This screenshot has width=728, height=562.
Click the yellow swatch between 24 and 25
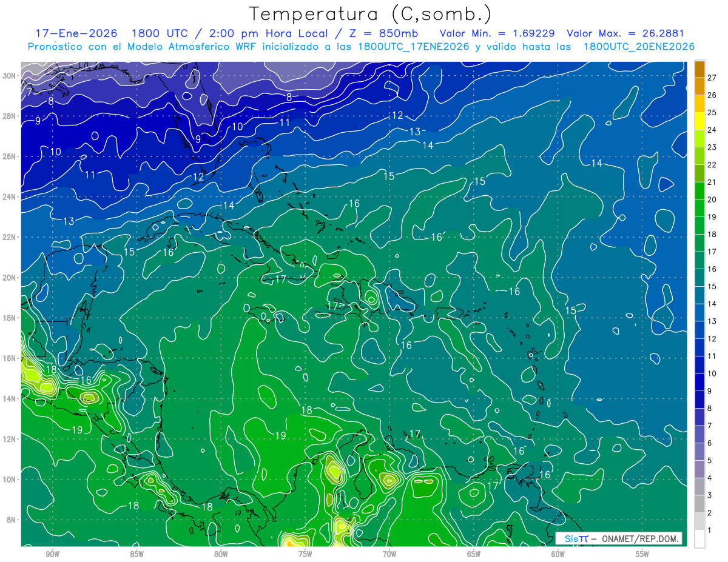tap(699, 121)
